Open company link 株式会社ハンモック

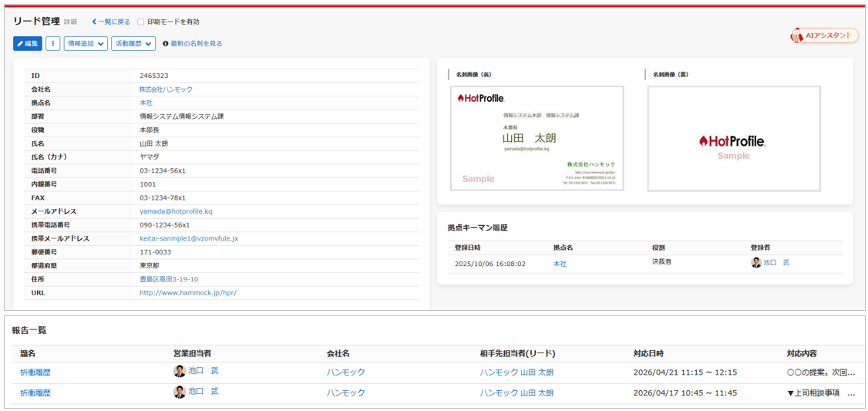click(x=166, y=89)
